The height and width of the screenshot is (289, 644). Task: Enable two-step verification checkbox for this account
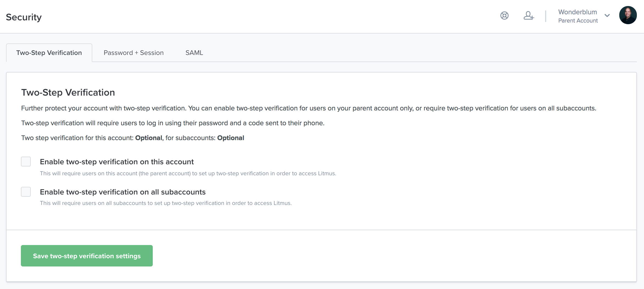coord(26,162)
